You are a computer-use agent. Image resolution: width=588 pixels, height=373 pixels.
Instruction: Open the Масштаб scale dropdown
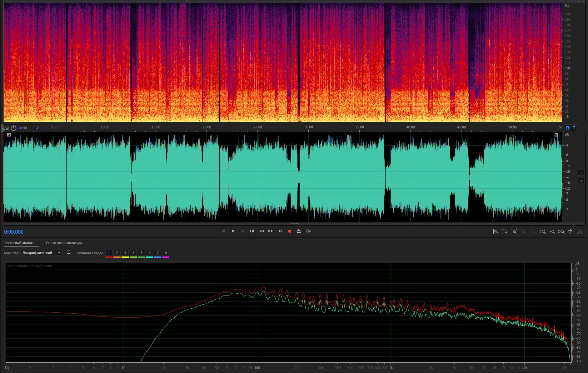click(x=41, y=253)
